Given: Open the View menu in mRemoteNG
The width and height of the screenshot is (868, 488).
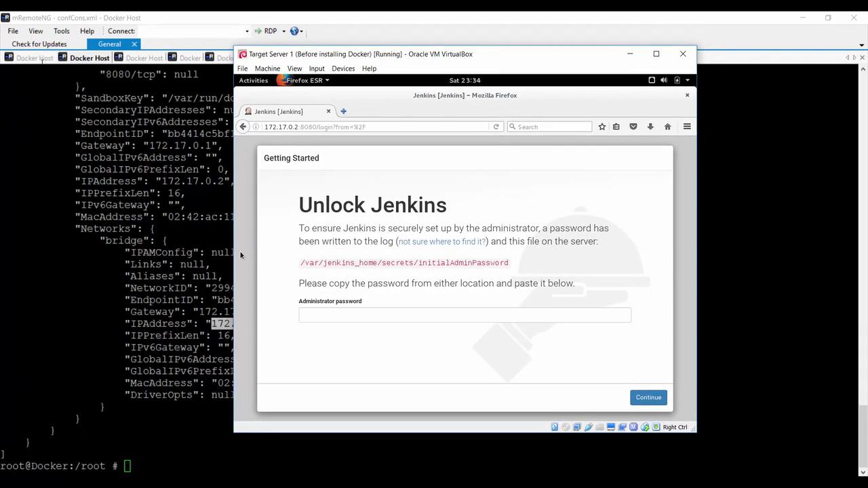Looking at the screenshot, I should pos(35,31).
